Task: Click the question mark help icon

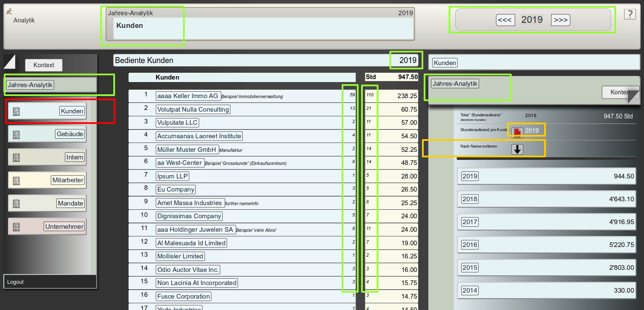Action: coord(630,14)
